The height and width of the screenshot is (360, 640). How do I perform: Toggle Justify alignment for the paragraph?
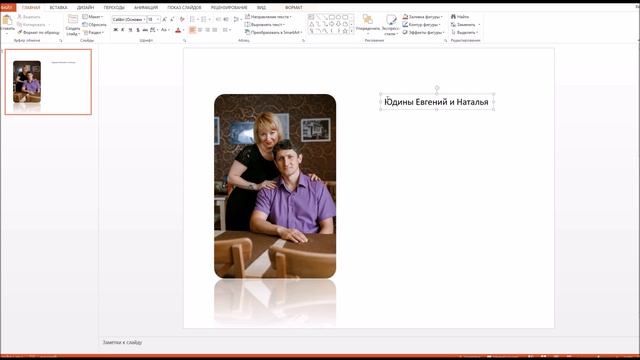[214, 30]
